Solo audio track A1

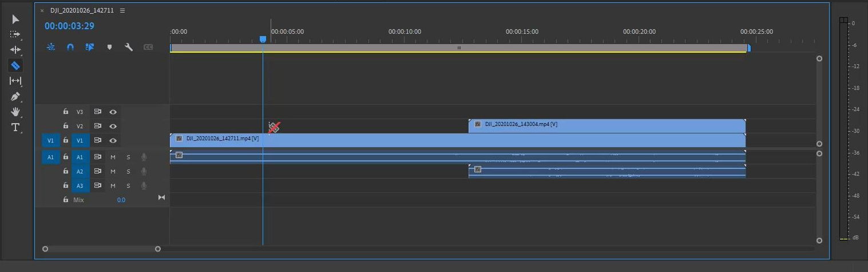coord(128,157)
